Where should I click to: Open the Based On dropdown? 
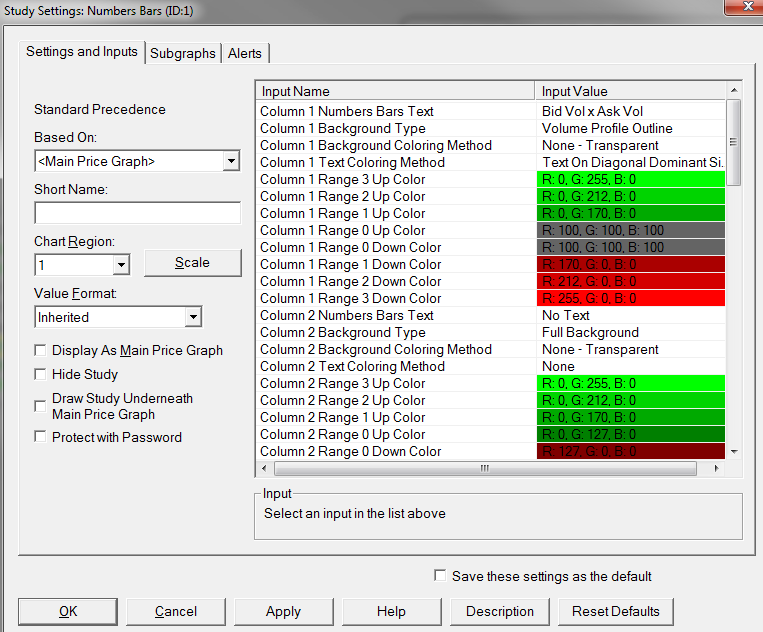pos(232,161)
